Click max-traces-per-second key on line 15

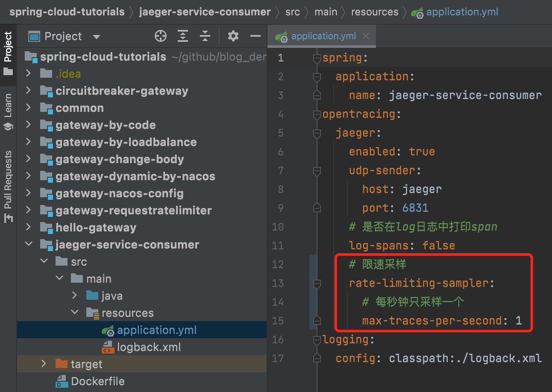[432, 321]
